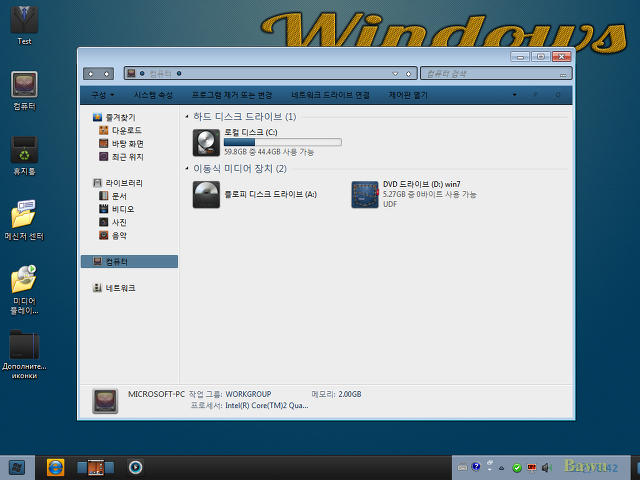
Task: Select 즐겨찾기 in navigation pane
Action: pyautogui.click(x=114, y=118)
